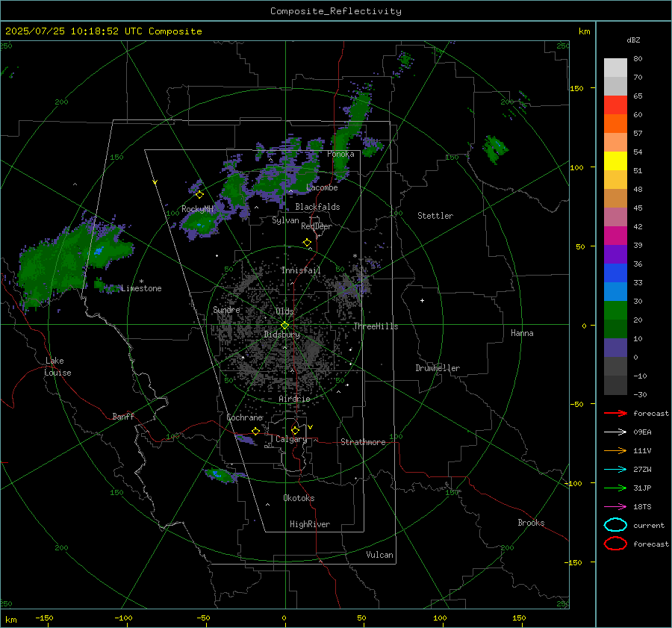The width and height of the screenshot is (672, 628).
Task: Click the Vulcan map label
Action: click(x=379, y=555)
